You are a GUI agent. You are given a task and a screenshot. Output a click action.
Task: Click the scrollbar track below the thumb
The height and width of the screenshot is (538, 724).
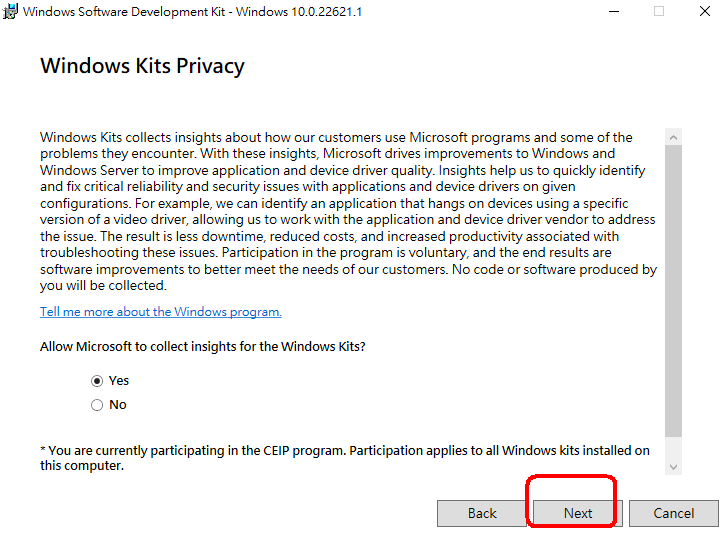click(x=673, y=448)
